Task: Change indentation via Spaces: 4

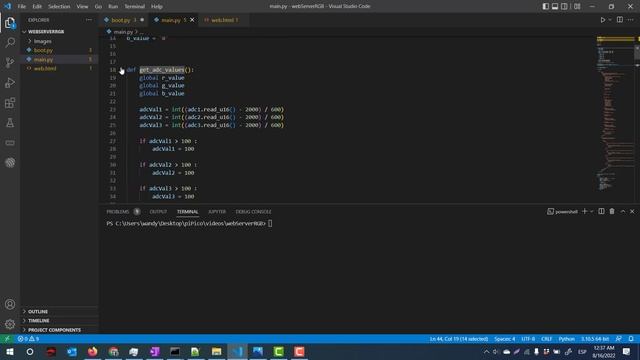Action: point(504,339)
